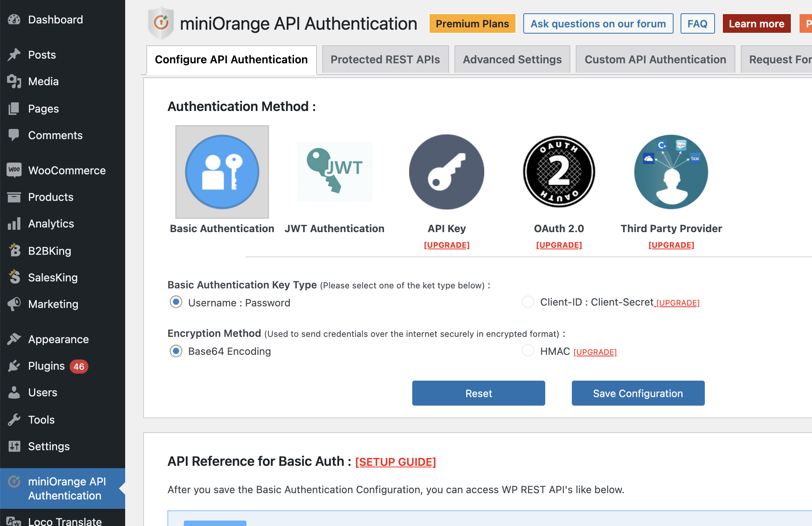812x526 pixels.
Task: Choose the Third Party Provider icon
Action: pos(671,172)
